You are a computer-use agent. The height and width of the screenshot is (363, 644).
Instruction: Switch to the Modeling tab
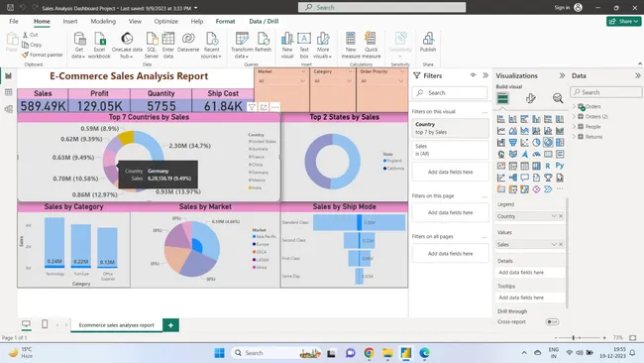(x=103, y=22)
